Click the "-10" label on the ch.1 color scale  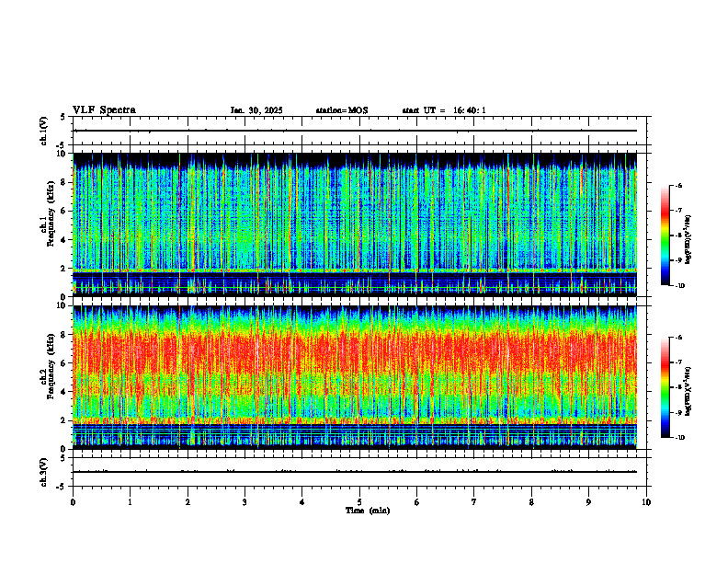click(x=679, y=286)
